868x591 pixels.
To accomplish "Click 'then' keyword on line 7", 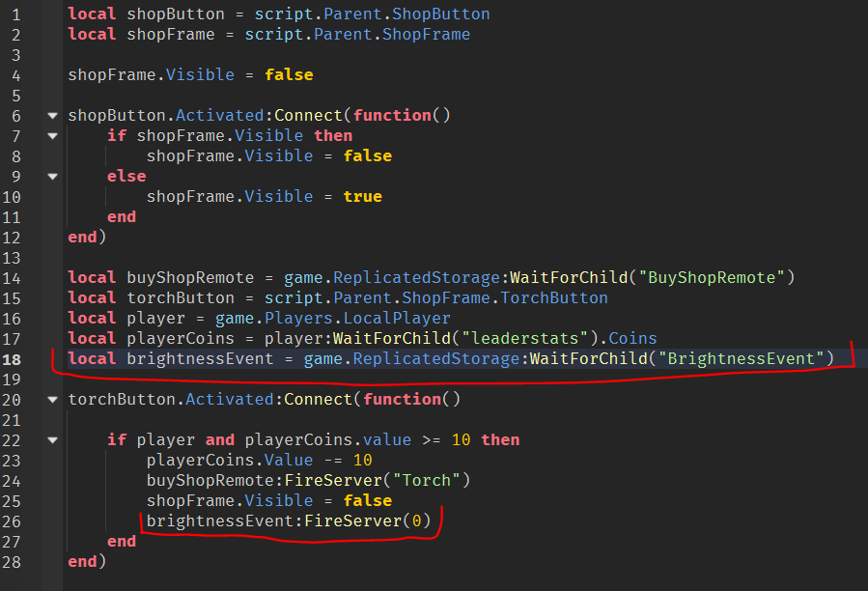I will 333,136.
